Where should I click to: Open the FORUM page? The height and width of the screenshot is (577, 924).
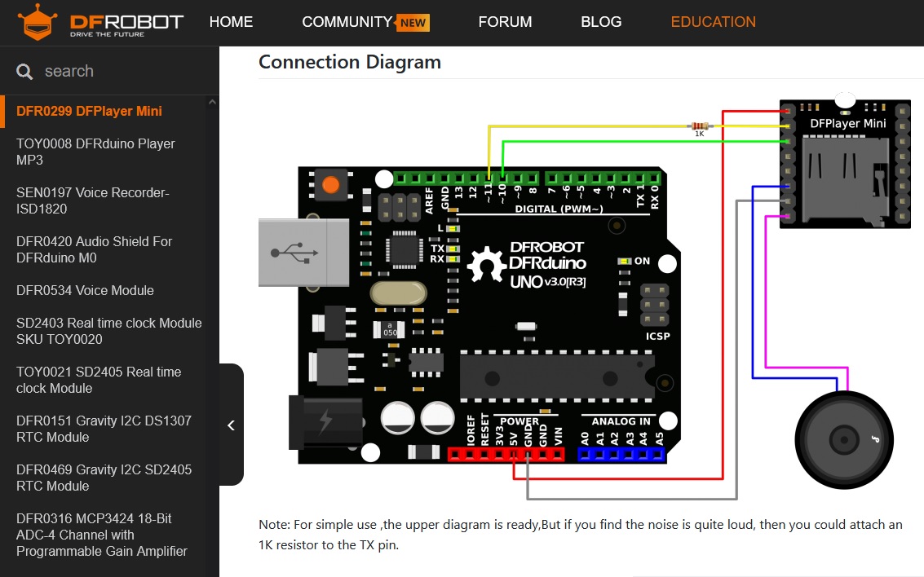pyautogui.click(x=505, y=22)
